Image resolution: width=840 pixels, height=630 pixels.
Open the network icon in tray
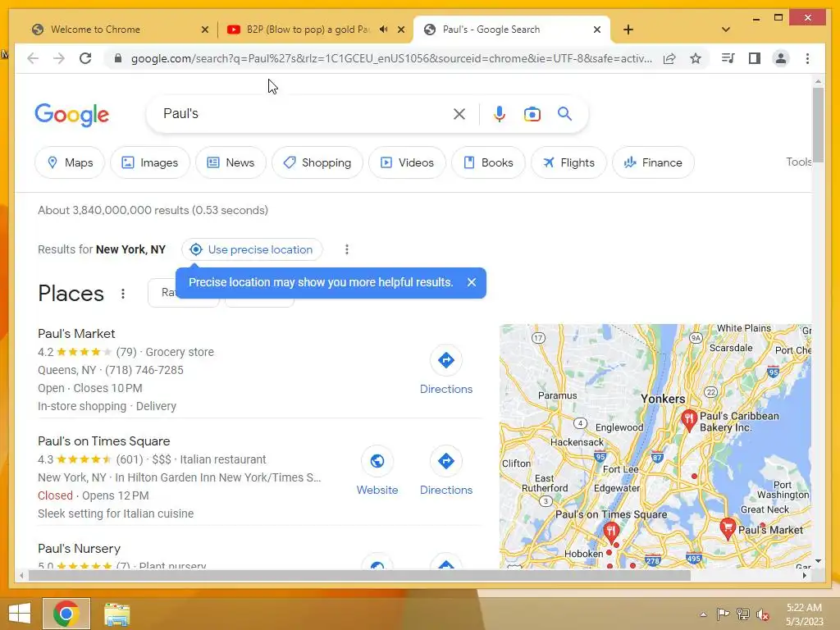tap(742, 614)
